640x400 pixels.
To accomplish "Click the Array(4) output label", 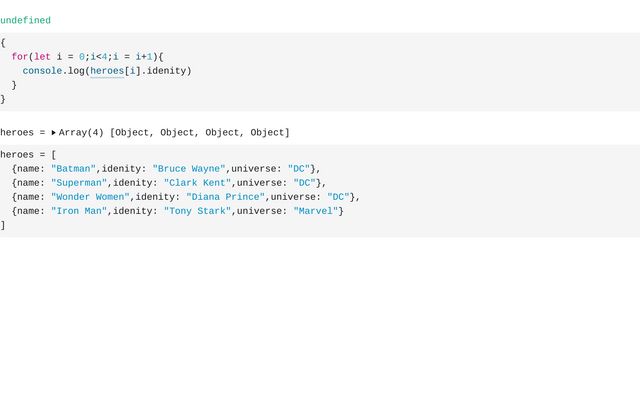I will coord(81,132).
